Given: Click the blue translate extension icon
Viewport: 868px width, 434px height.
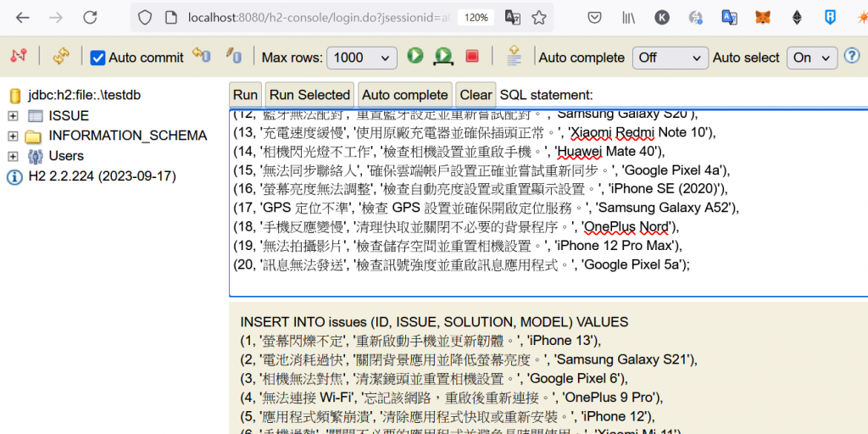Looking at the screenshot, I should pyautogui.click(x=730, y=18).
